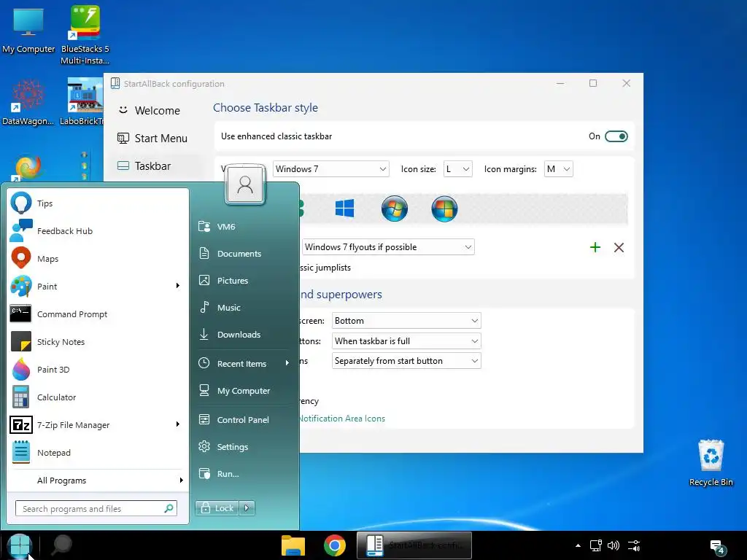747x560 pixels.
Task: Open taskbar location Bottom dropdown
Action: coord(406,321)
